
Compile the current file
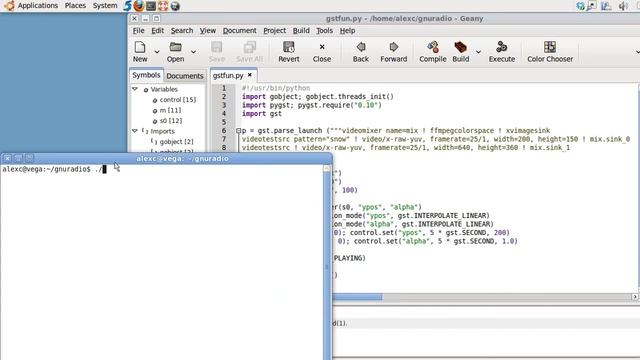[x=433, y=47]
